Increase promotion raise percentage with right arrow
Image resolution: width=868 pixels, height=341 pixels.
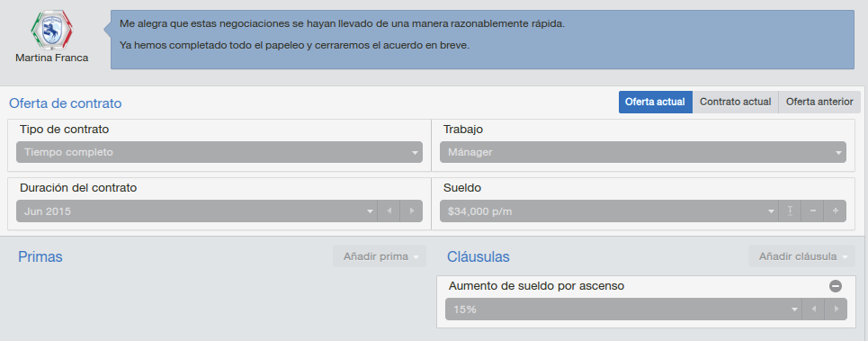point(836,309)
